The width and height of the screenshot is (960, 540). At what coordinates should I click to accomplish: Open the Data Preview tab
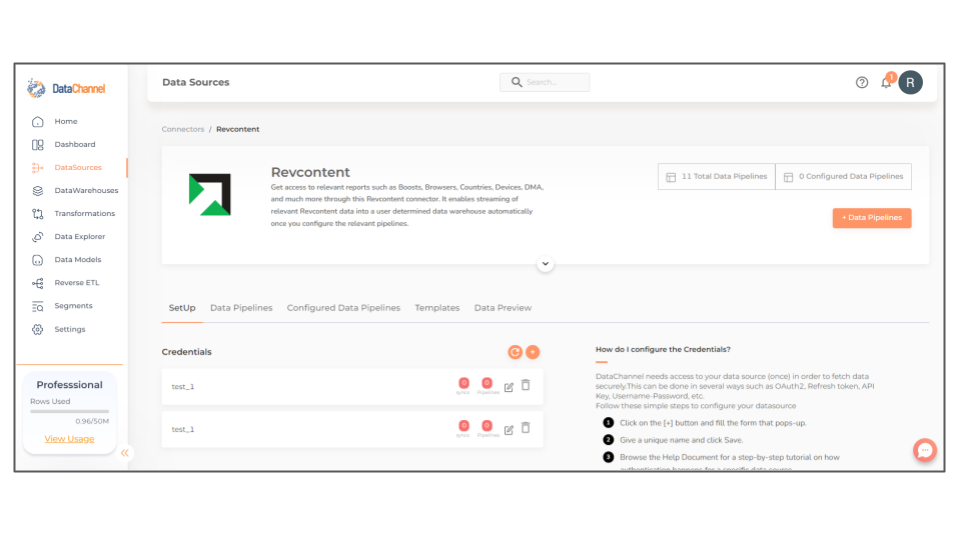tap(503, 308)
